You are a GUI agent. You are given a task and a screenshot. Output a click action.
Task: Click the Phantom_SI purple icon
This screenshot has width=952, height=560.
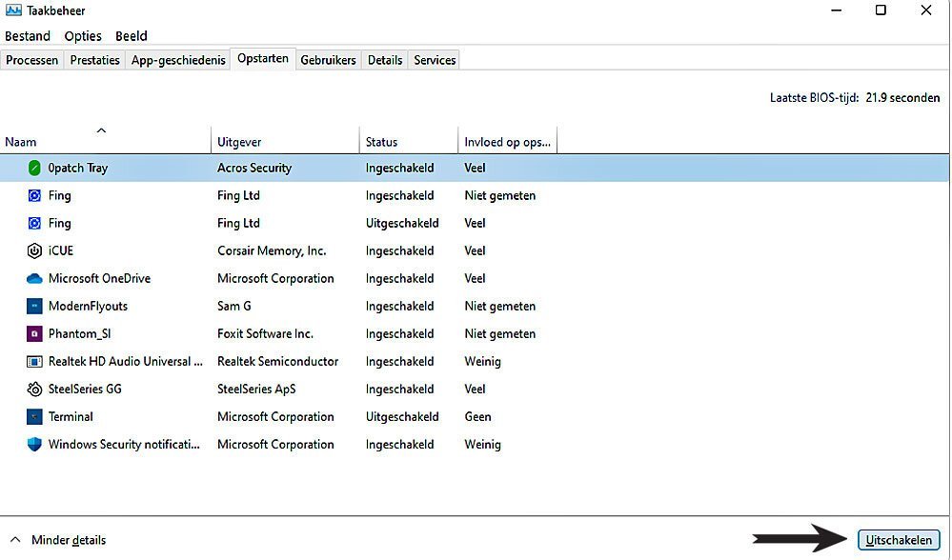[x=34, y=333]
